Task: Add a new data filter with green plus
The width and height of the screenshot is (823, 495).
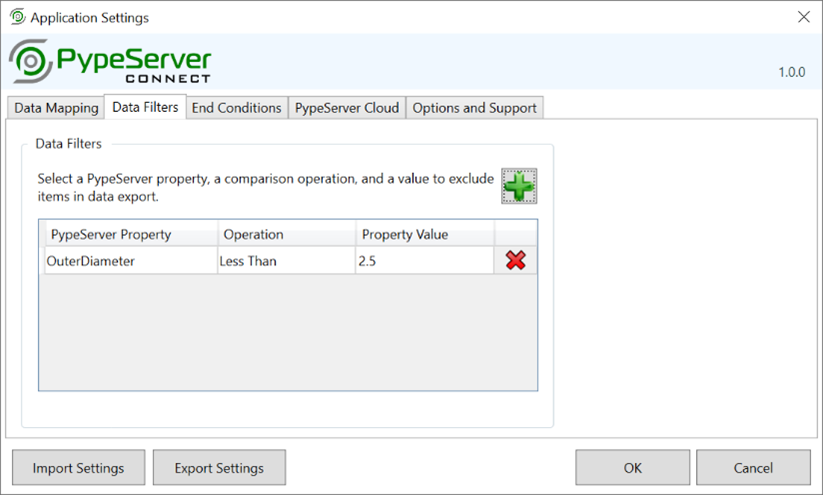Action: point(519,186)
